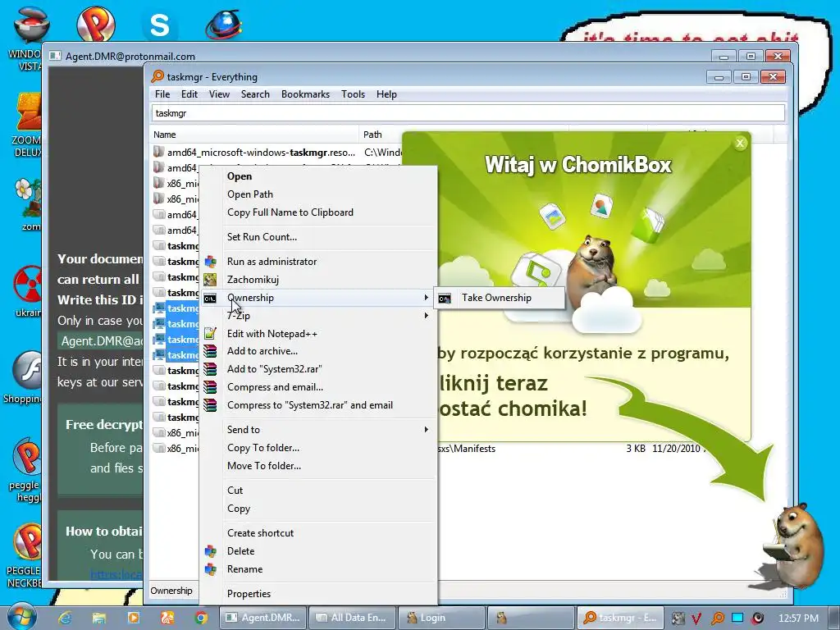The width and height of the screenshot is (840, 630).
Task: Sort by the Path column header
Action: 381,135
